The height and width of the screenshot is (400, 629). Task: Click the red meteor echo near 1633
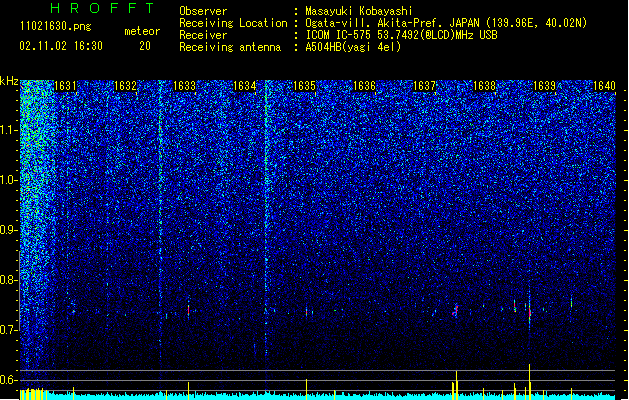[189, 310]
